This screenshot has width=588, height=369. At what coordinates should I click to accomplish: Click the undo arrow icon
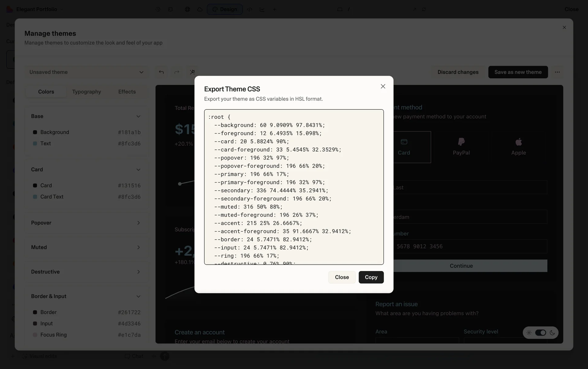click(x=161, y=72)
